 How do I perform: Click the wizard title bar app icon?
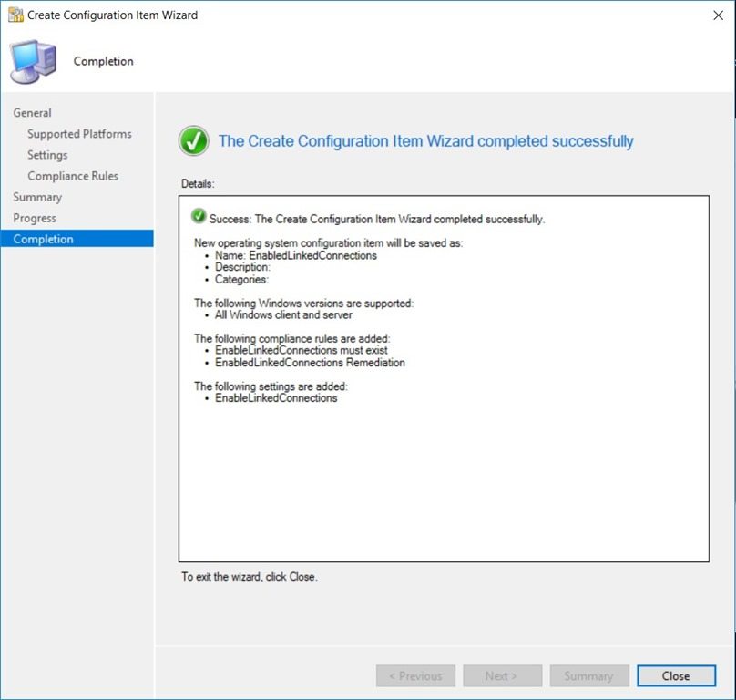(x=15, y=15)
